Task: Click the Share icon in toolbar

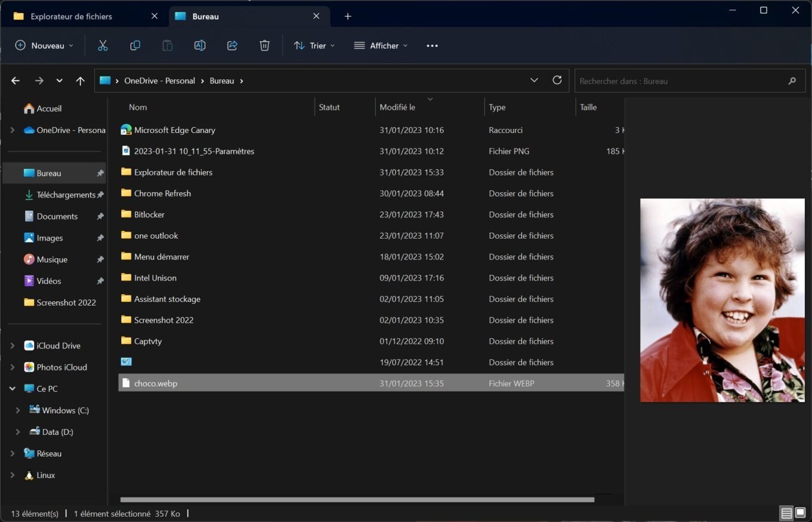Action: coord(232,45)
